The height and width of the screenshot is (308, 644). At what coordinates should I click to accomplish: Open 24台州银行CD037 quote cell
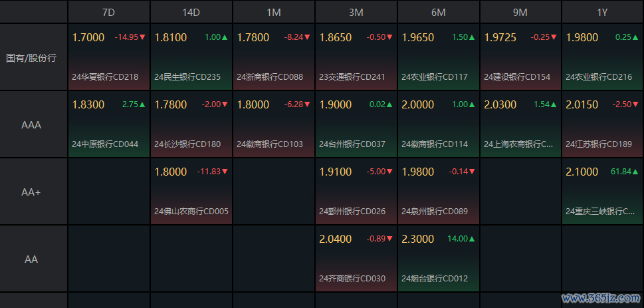click(356, 124)
